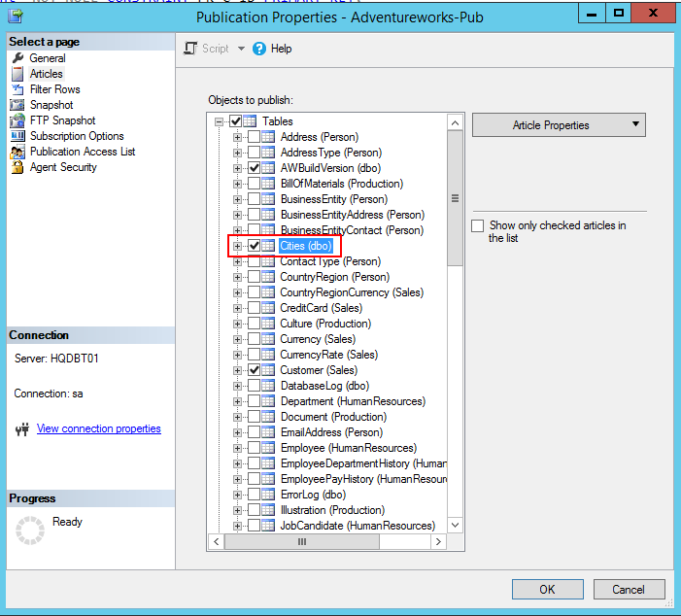Screen dimensions: 681x616
Task: Click the Tables root node table icon
Action: point(250,121)
